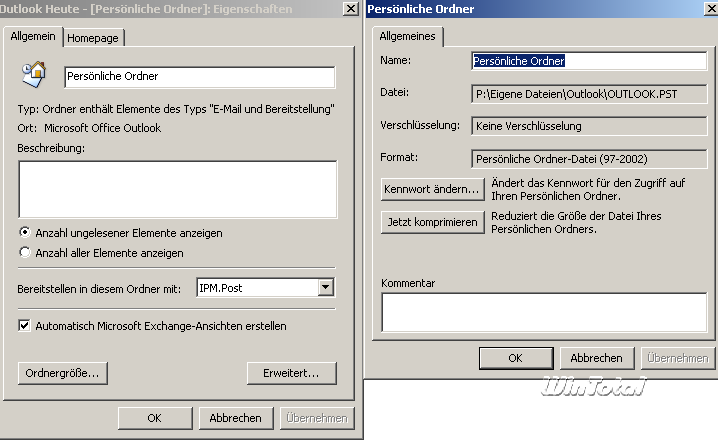Confirm with OK in Persönliche Ordner dialog
718x441 pixels.
pyautogui.click(x=515, y=357)
